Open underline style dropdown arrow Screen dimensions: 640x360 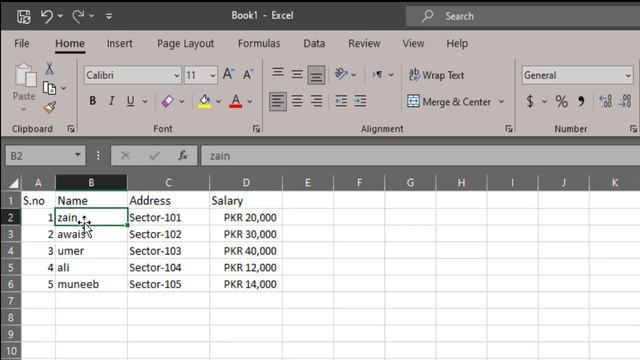pos(145,101)
